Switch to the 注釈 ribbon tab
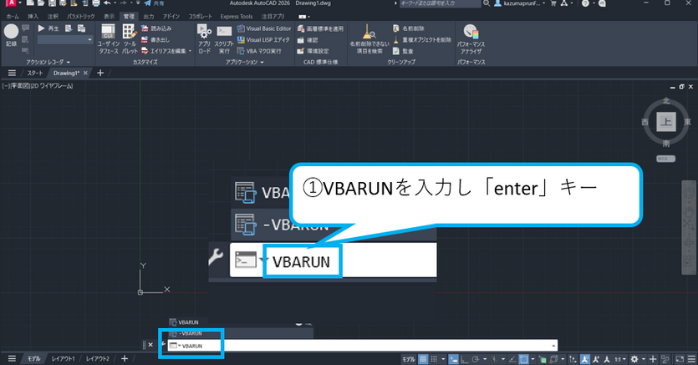The height and width of the screenshot is (365, 698). (53, 16)
